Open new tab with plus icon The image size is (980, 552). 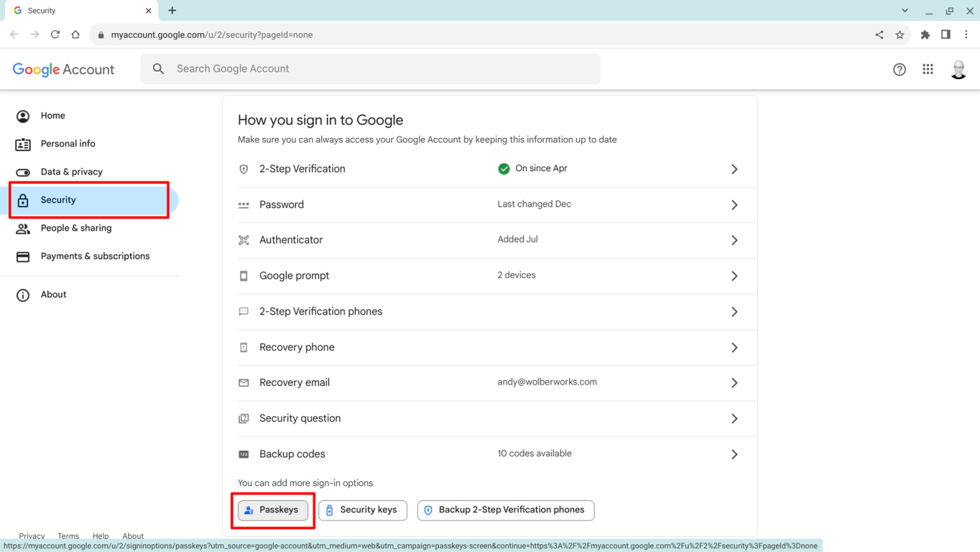click(172, 11)
